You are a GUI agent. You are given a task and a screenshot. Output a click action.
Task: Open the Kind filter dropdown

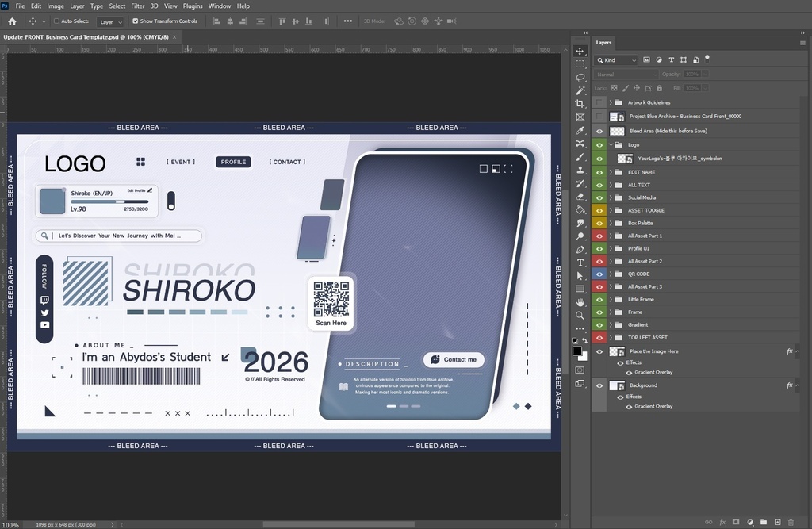[x=616, y=60]
